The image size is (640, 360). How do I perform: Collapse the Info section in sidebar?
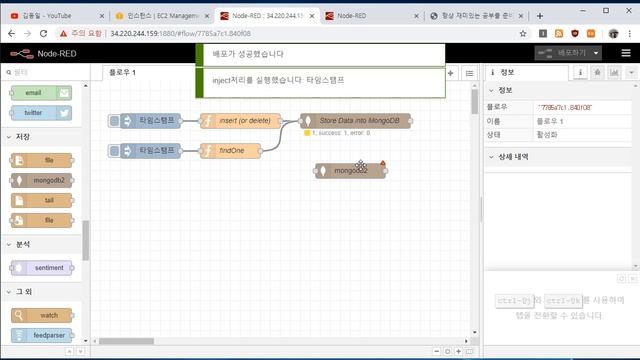[558, 91]
